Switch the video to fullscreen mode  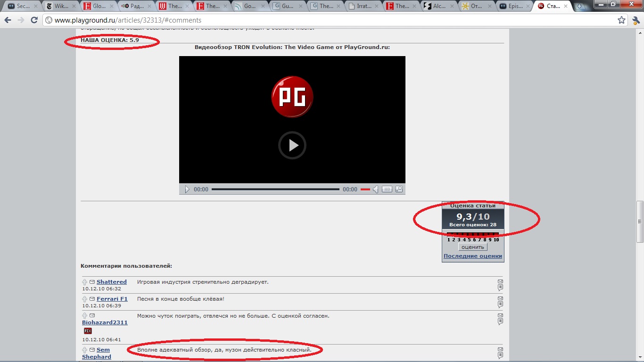399,189
